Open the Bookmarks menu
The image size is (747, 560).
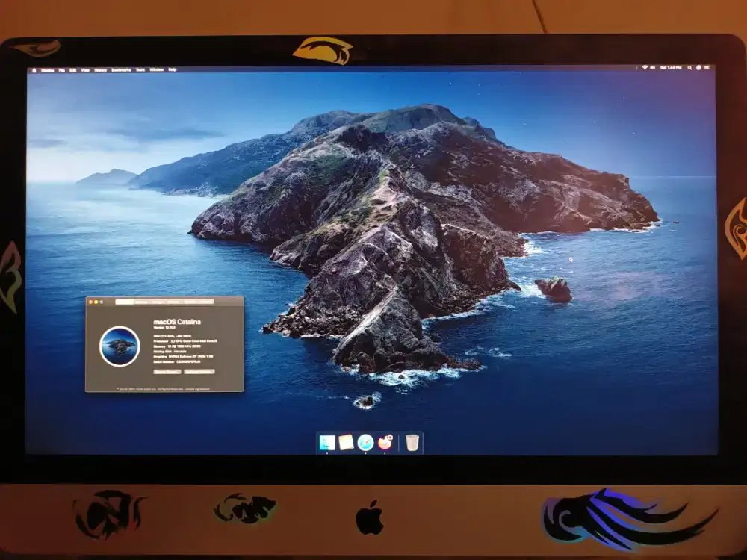pyautogui.click(x=121, y=70)
